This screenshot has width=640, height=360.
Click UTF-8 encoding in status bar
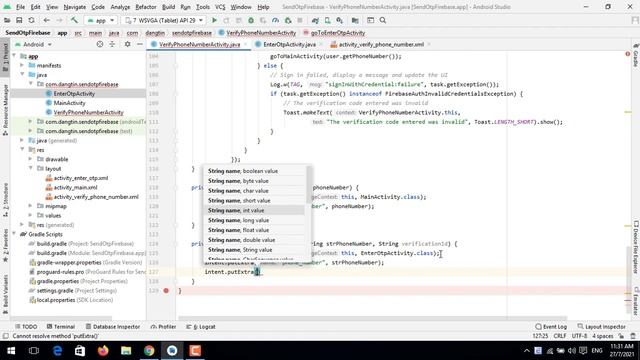click(x=580, y=336)
